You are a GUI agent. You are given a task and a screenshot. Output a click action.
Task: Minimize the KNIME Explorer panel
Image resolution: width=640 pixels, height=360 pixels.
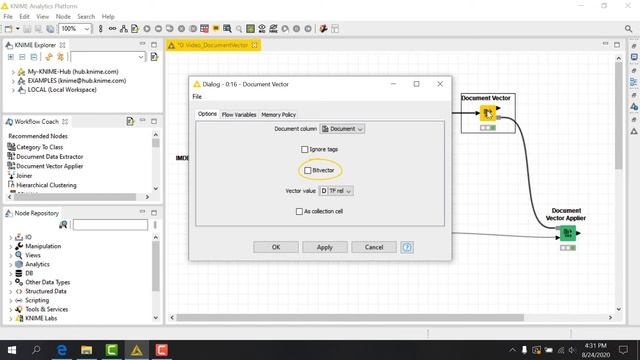point(142,44)
